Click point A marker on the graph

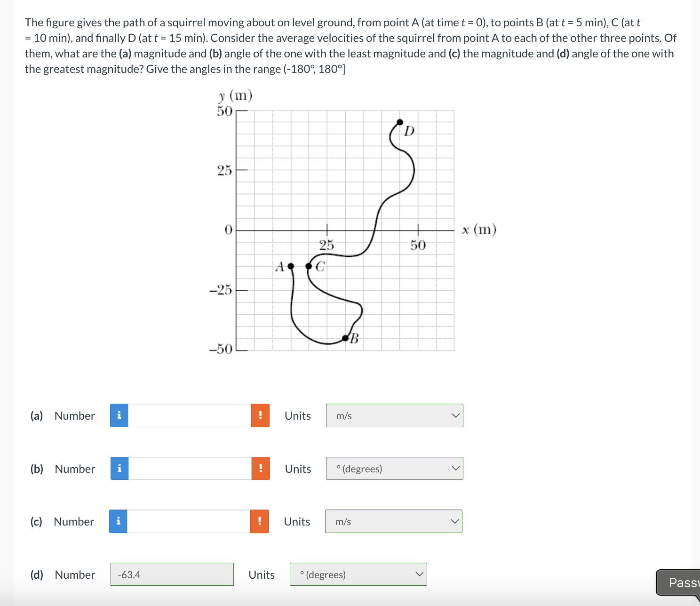pyautogui.click(x=290, y=266)
